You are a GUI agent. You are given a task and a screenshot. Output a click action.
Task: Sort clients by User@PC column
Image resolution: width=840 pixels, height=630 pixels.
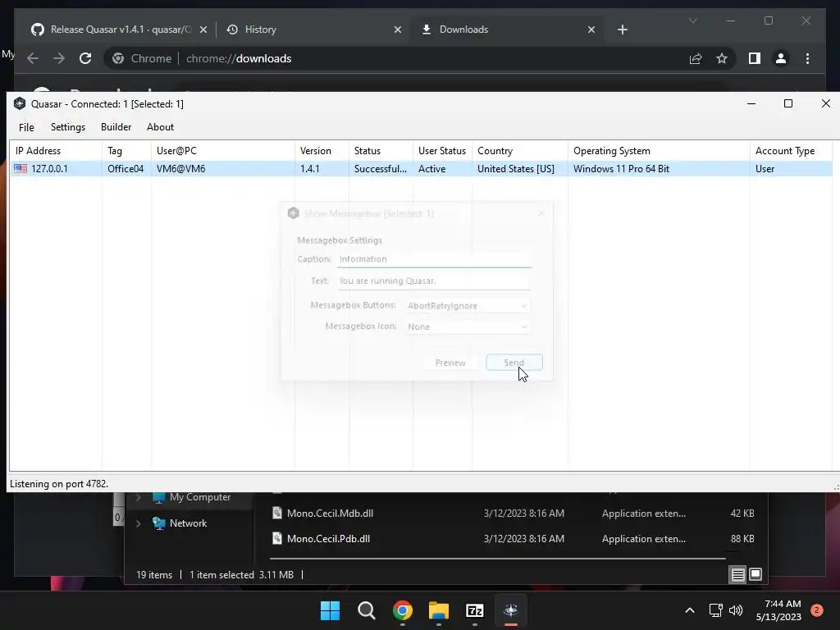coord(223,151)
